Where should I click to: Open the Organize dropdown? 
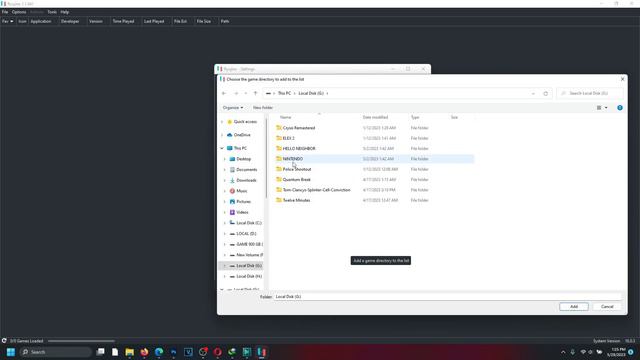233,108
